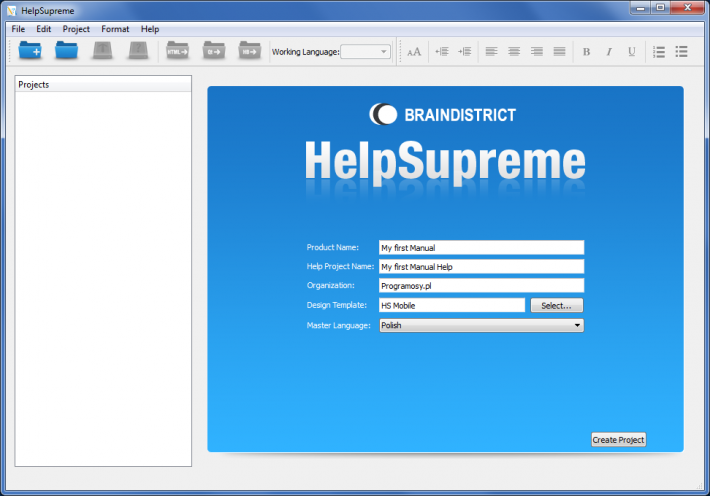Screen dimensions: 710x496
Task: Toggle underline formatting
Action: [632, 52]
